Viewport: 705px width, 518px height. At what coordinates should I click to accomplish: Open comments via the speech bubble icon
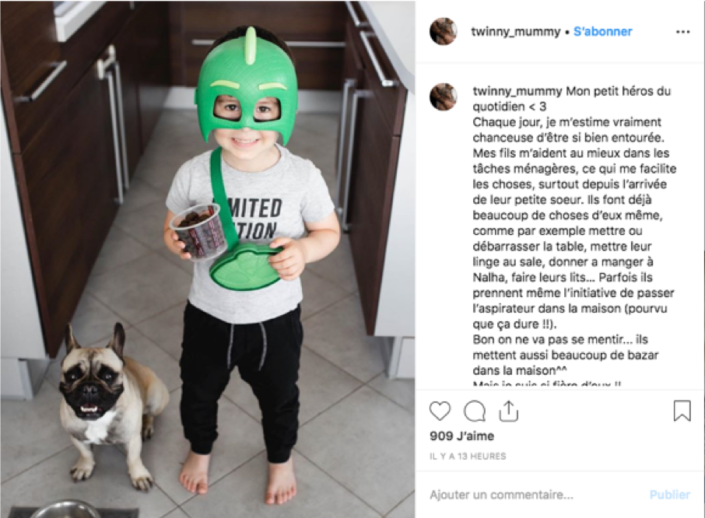pos(474,411)
